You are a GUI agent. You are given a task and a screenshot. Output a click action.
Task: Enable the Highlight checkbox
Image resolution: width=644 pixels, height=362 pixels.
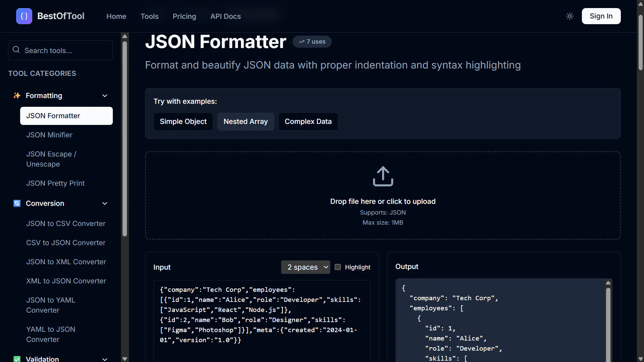point(338,267)
